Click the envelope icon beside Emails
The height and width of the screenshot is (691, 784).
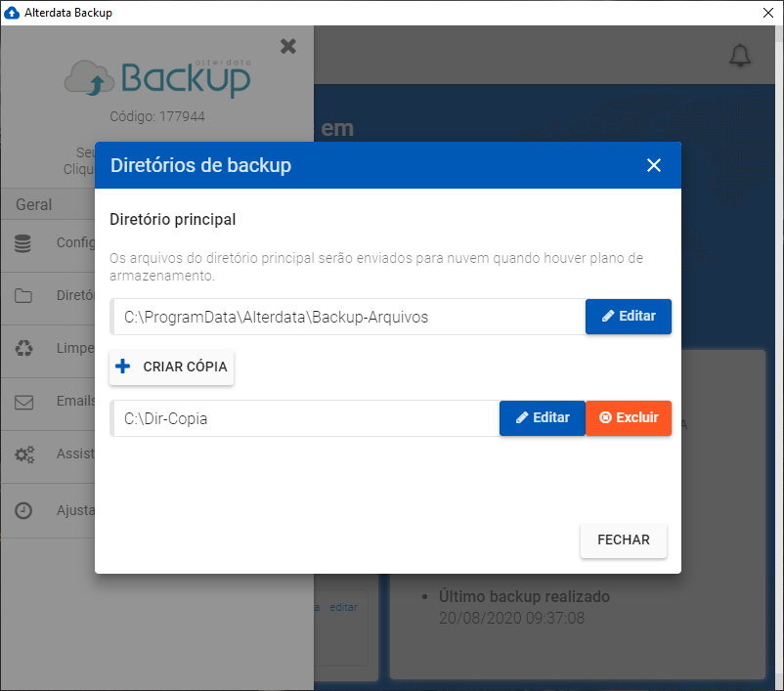[x=23, y=402]
